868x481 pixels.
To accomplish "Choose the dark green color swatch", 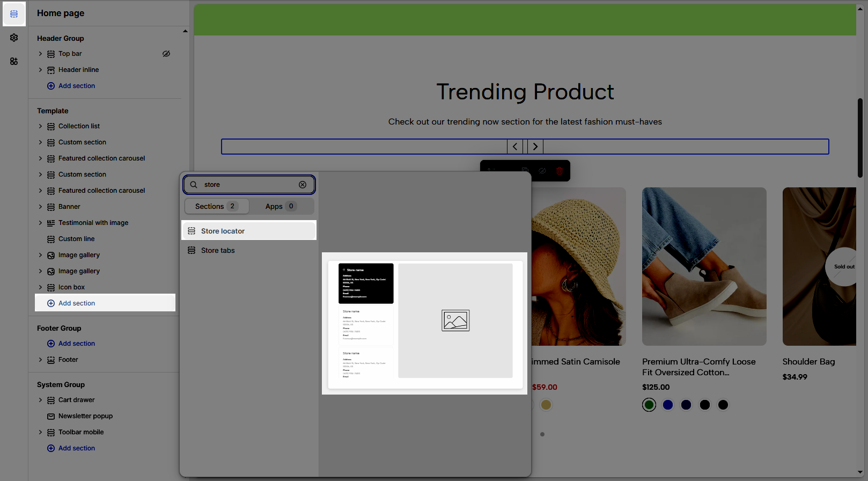I will pyautogui.click(x=649, y=405).
